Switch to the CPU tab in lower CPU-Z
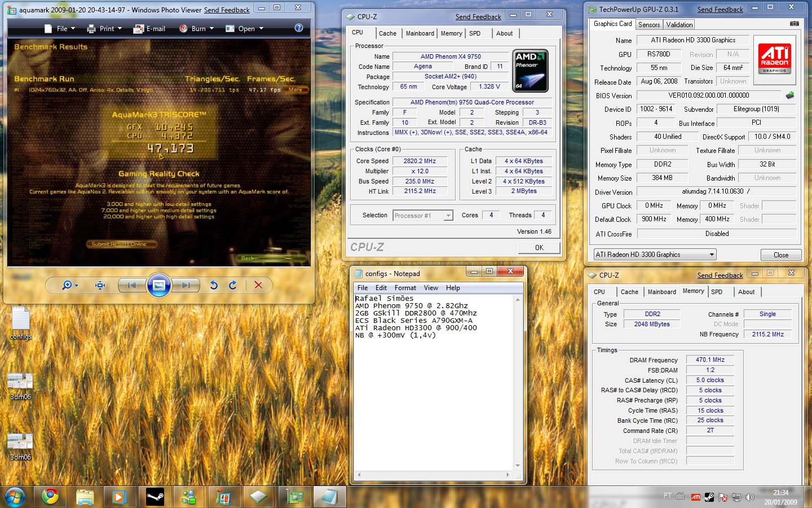Screen dimensions: 812x508 pos(599,292)
